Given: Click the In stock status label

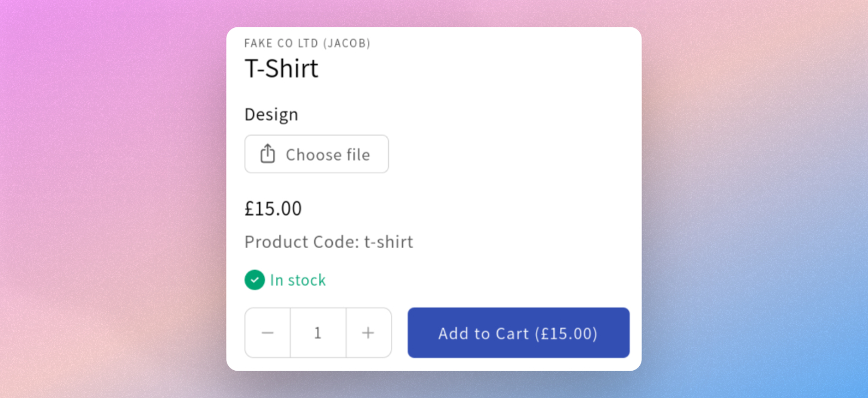Looking at the screenshot, I should click(x=297, y=280).
